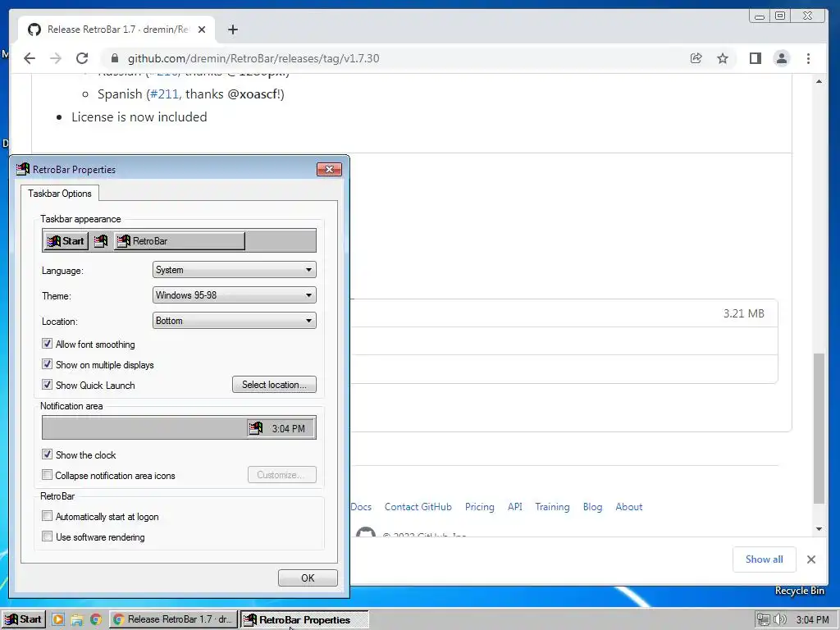Viewport: 840px width, 630px height.
Task: Open the Blog footer link
Action: (x=592, y=507)
